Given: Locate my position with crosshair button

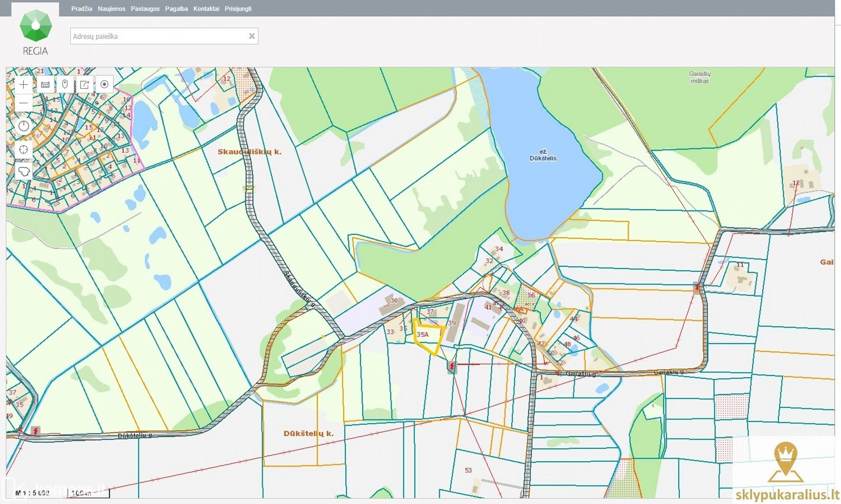Looking at the screenshot, I should click(x=23, y=150).
